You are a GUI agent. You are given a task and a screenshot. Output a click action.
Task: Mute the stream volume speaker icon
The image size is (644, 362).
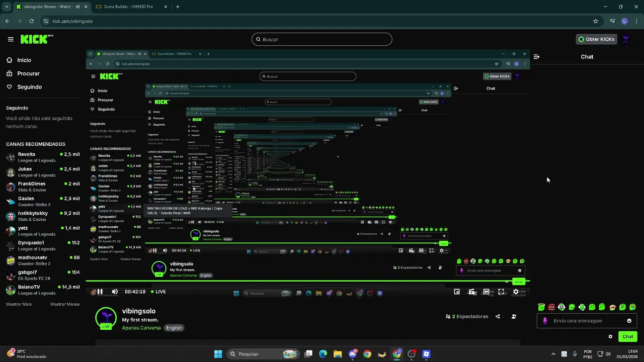click(x=115, y=292)
